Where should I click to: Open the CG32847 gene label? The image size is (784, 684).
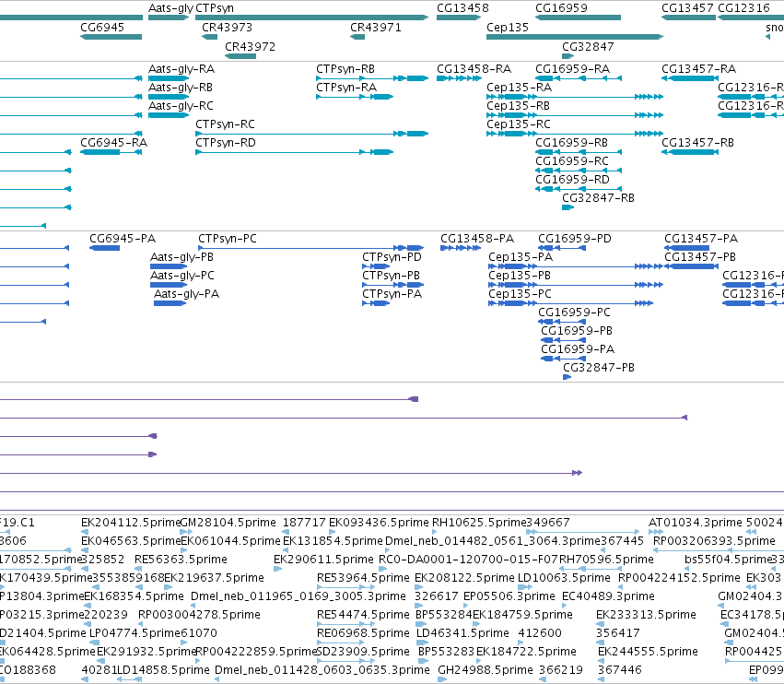(588, 46)
